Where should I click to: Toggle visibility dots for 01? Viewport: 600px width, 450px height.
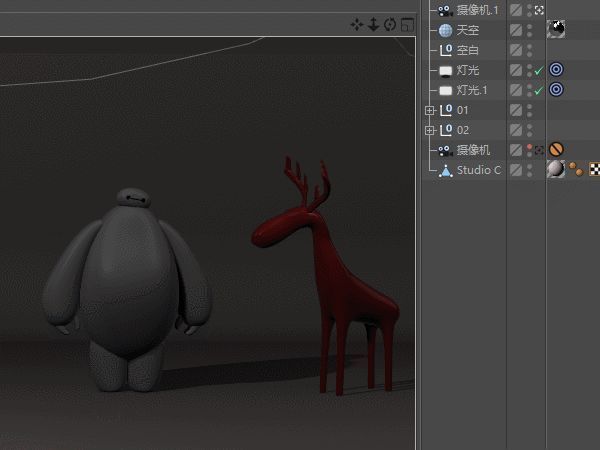point(530,111)
